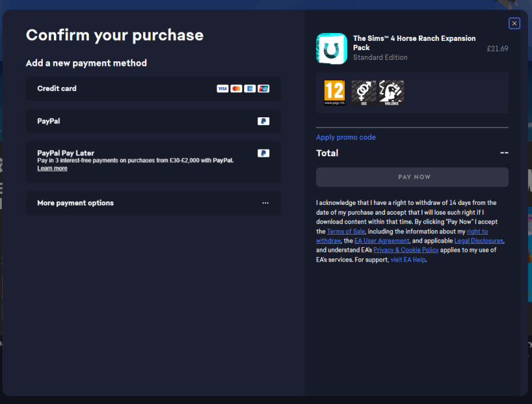
Task: Click the PayPal Pay Later logo icon
Action: coord(263,153)
